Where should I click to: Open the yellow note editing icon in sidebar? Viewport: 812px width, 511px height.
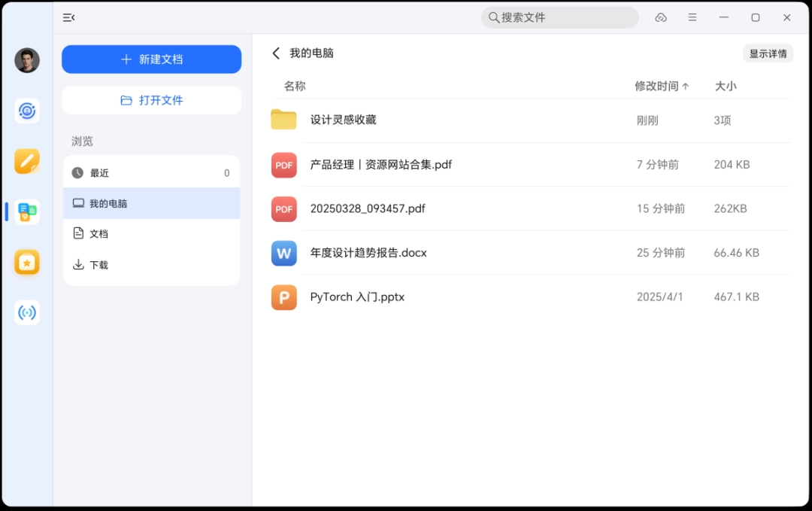[27, 161]
